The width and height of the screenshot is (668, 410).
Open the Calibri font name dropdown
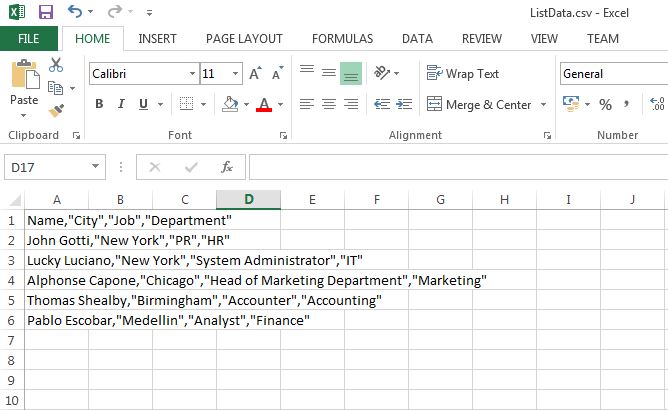tap(192, 74)
